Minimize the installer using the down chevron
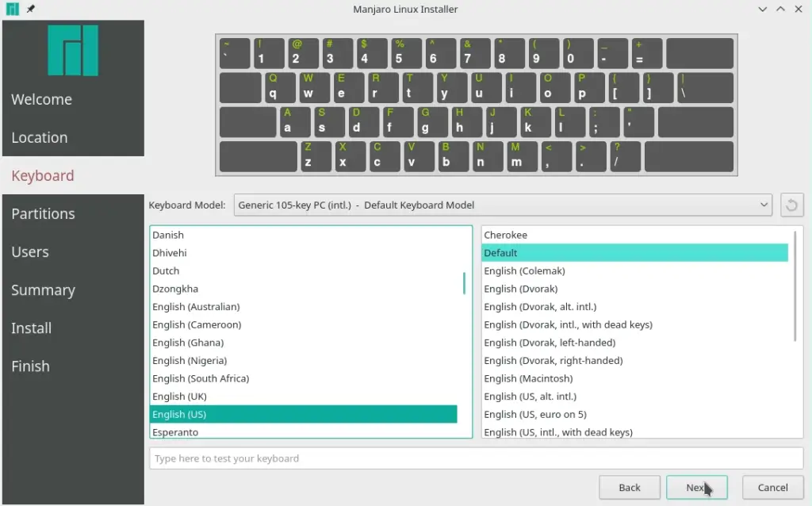Screen dimensions: 812x506 (x=762, y=9)
